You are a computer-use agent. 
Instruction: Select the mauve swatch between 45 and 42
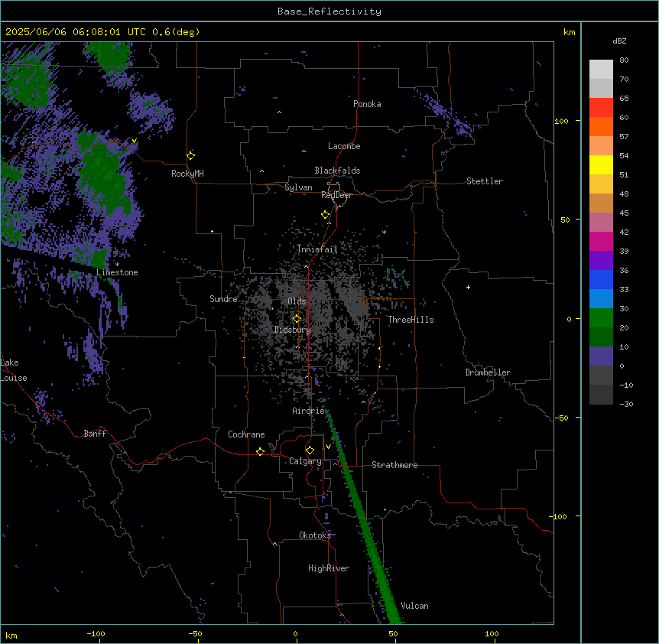pos(601,223)
